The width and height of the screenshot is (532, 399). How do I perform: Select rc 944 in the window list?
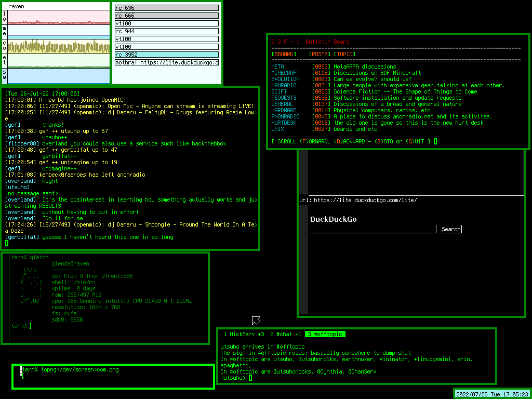(x=166, y=31)
